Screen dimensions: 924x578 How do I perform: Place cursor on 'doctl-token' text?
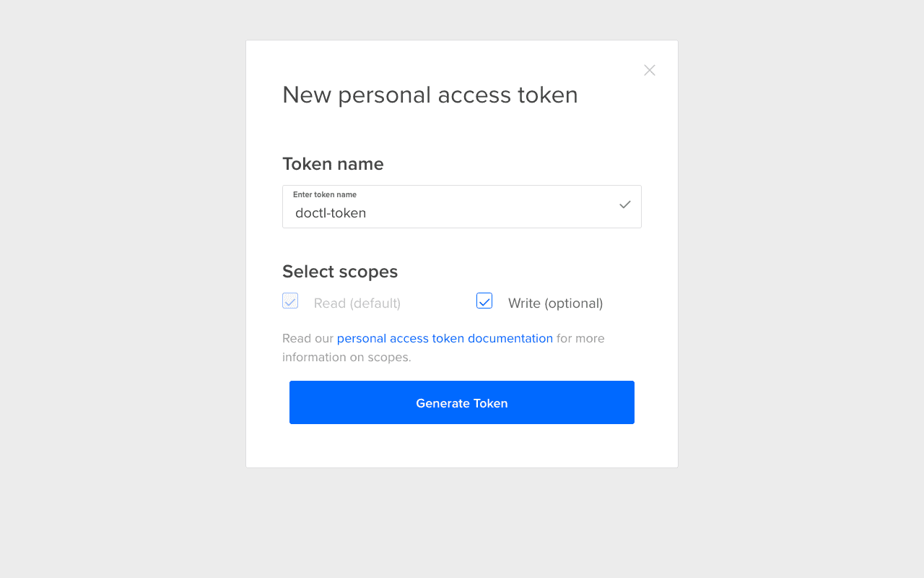click(x=331, y=213)
